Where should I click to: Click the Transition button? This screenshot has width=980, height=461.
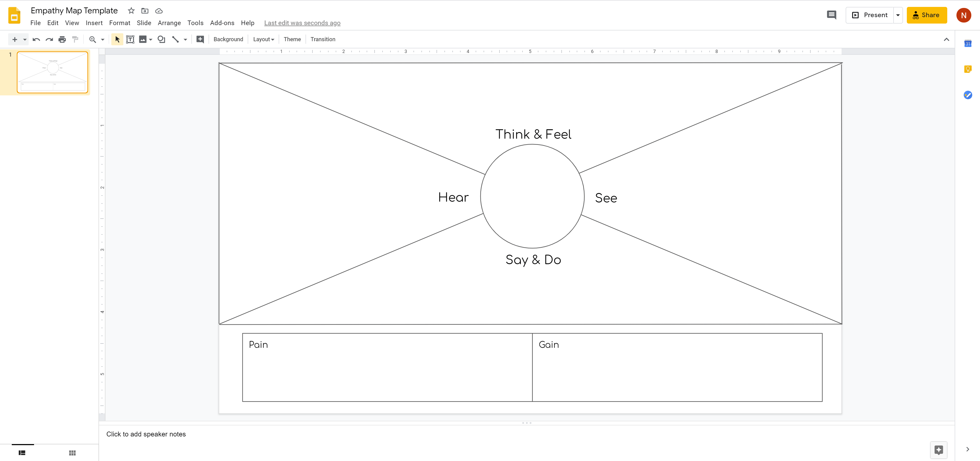coord(323,39)
